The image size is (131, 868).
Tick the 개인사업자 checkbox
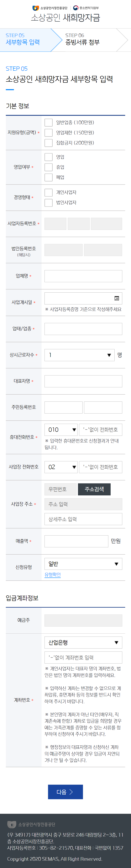click(x=48, y=192)
